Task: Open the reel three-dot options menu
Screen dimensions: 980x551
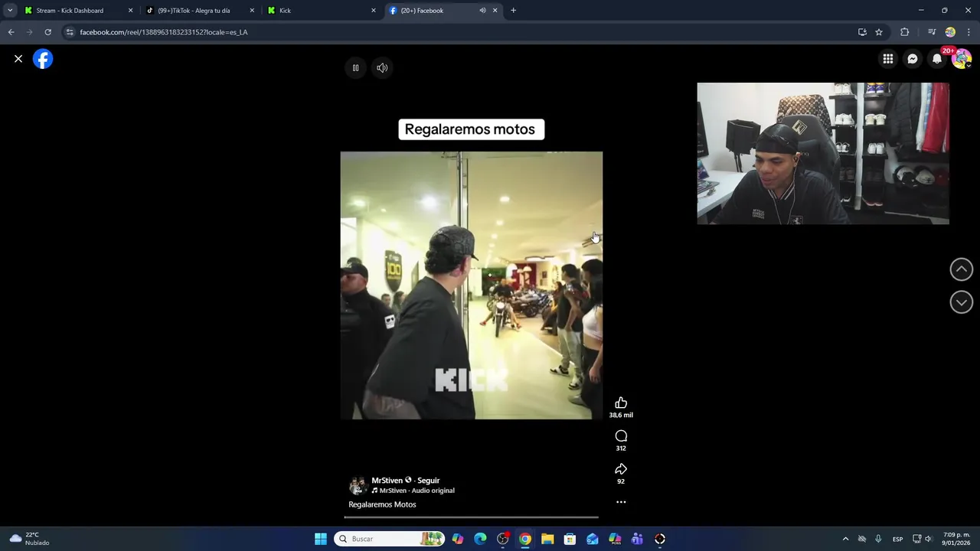Action: click(x=621, y=503)
